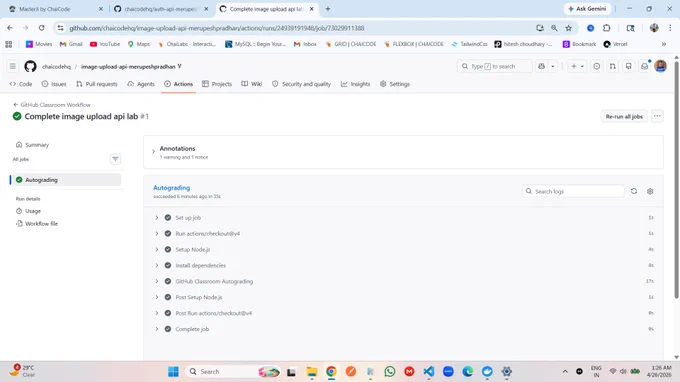This screenshot has width=680, height=382.
Task: Open the GitHub home logo
Action: (x=30, y=66)
